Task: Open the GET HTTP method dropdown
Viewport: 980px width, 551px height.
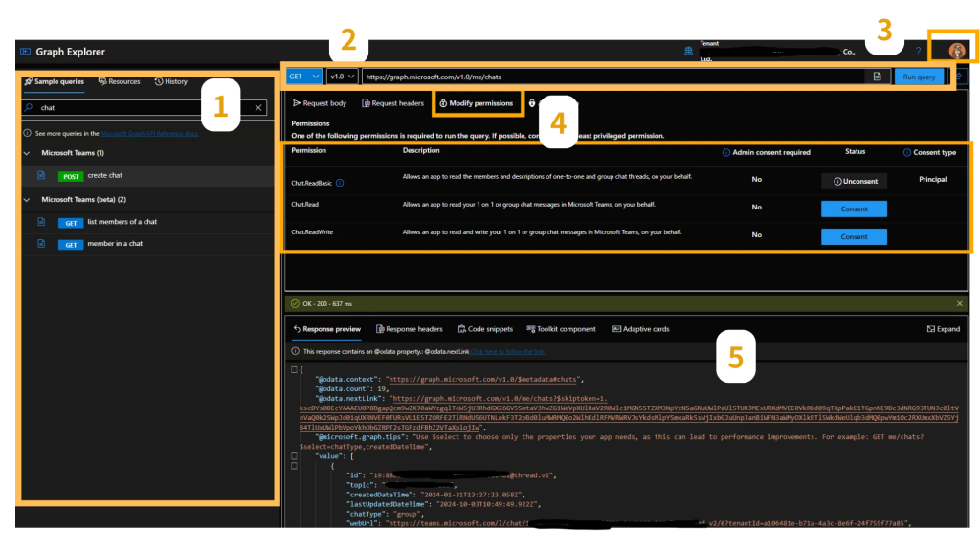Action: (304, 77)
